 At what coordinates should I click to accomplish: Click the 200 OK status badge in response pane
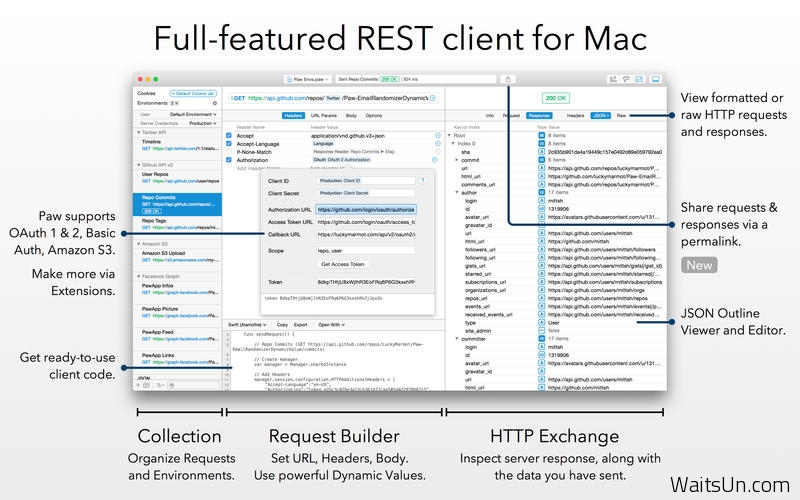tap(556, 98)
